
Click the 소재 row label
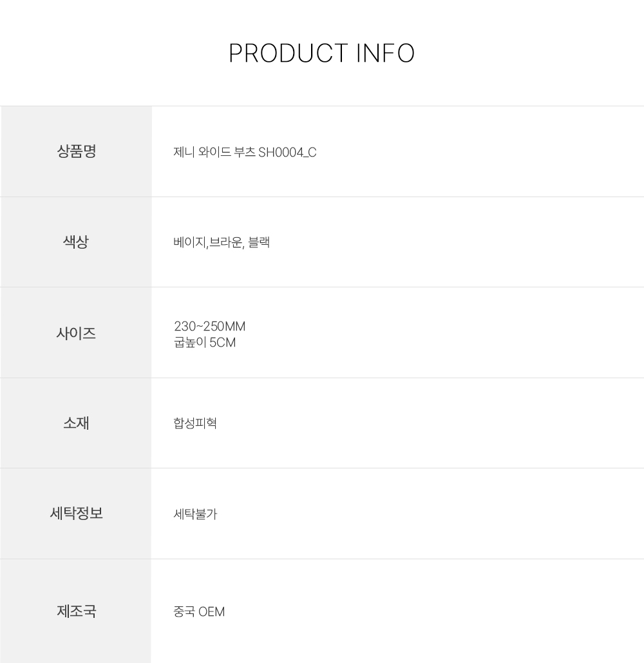click(76, 423)
